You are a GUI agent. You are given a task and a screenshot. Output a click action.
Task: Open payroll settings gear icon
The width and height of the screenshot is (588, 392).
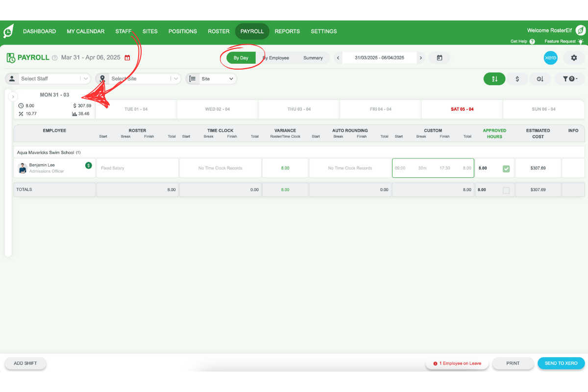pyautogui.click(x=574, y=58)
